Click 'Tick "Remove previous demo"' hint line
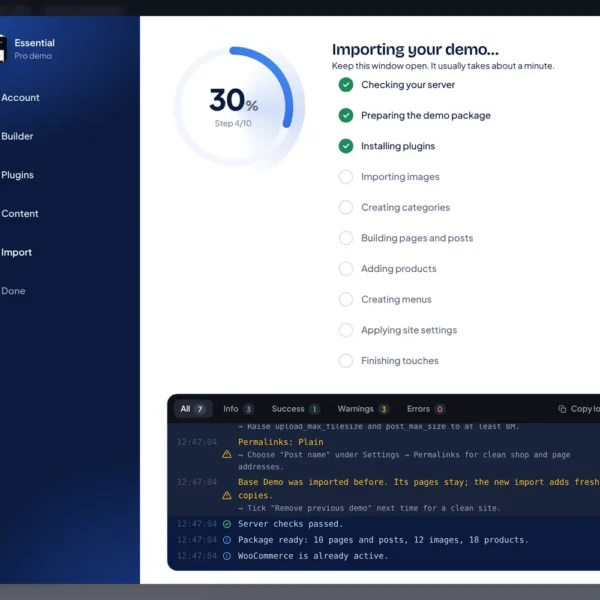 369,508
